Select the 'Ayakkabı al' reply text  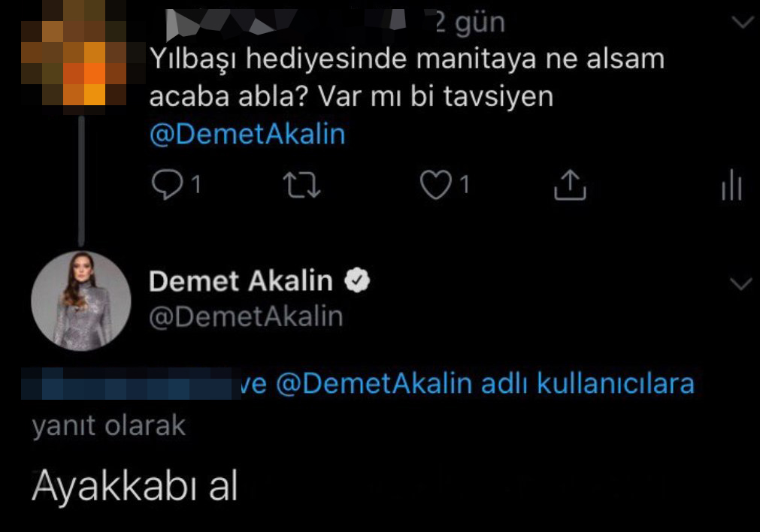click(x=135, y=488)
